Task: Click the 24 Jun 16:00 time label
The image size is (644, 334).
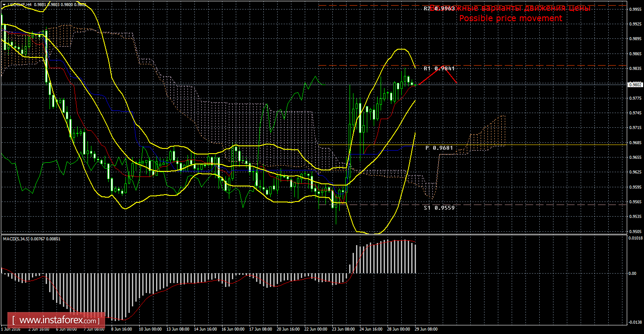Action: click(372, 329)
